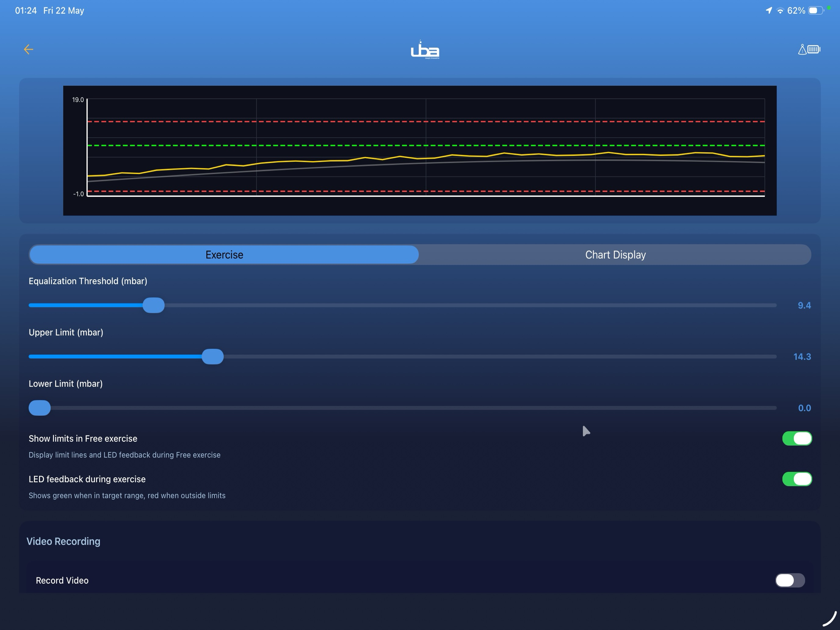
Task: Disable Show limits in Free exercise
Action: (797, 439)
